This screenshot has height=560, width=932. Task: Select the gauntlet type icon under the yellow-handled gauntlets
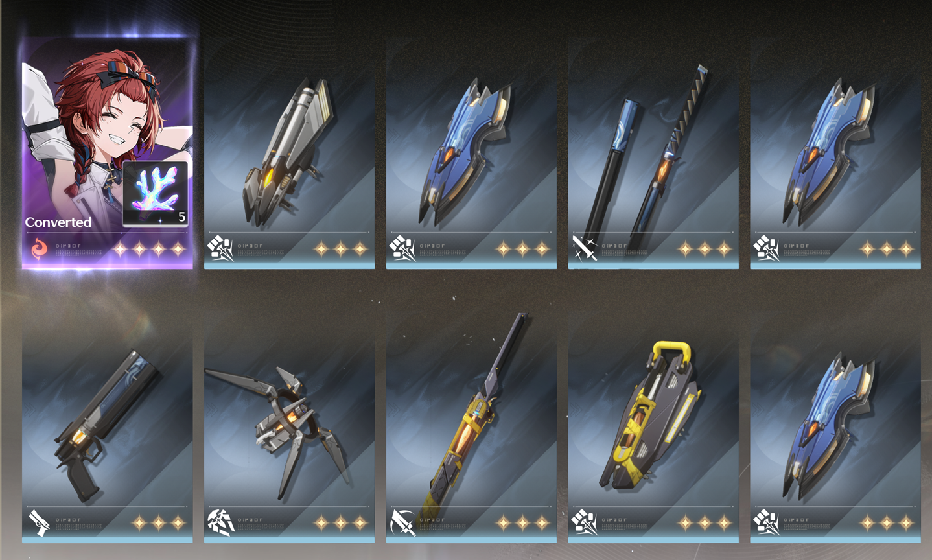585,522
